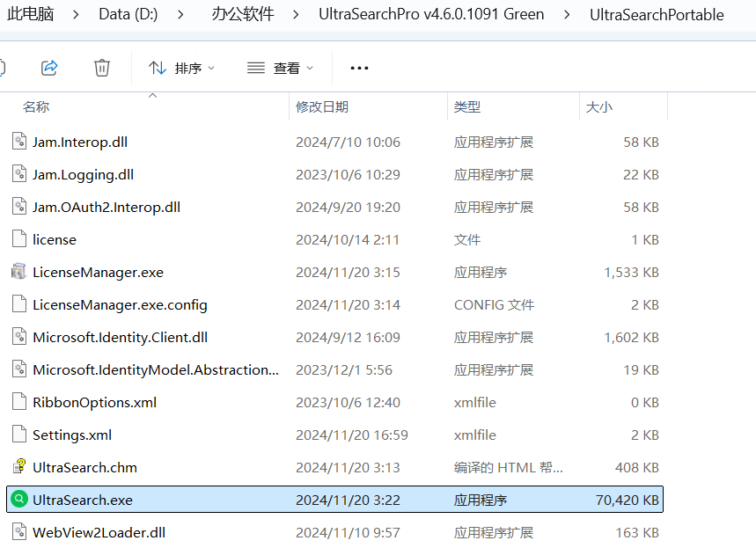Expand chevron after 办公软件 breadcrumb
Viewport: 756px width, 548px height.
tap(296, 15)
